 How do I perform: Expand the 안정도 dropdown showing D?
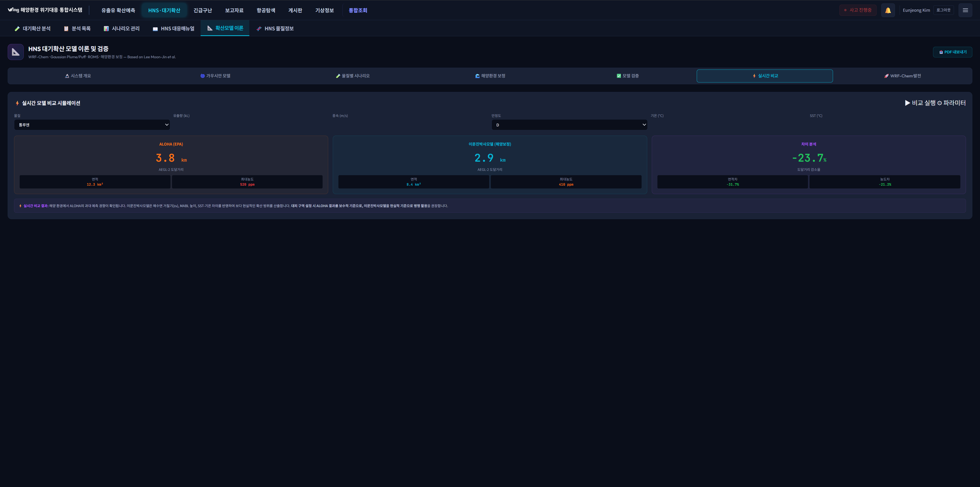569,125
